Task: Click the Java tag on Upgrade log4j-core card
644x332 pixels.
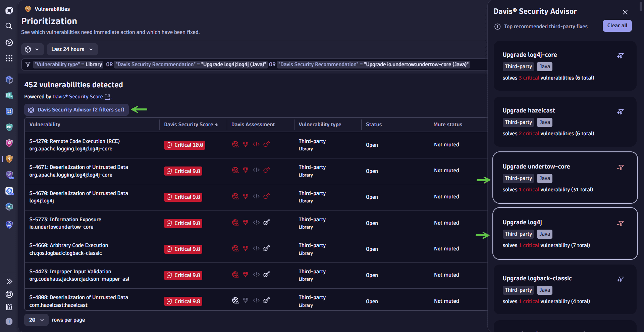Action: click(545, 66)
